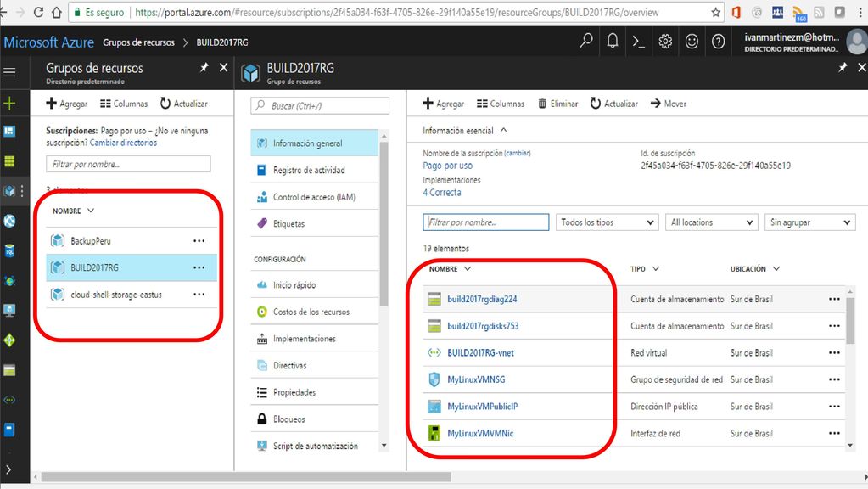Open Inicio rápido menu item

[x=315, y=284]
